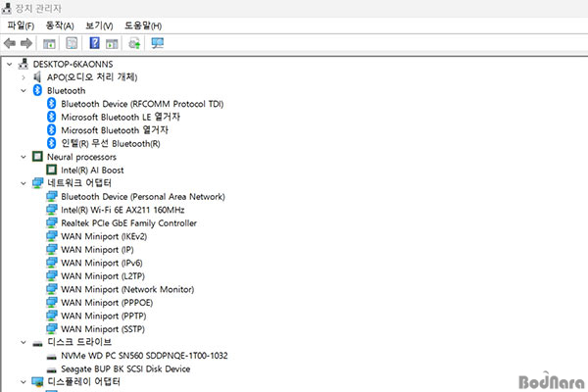Click icon beside Realtek PCIe GbE Family Controller
The height and width of the screenshot is (392, 588).
coord(51,222)
